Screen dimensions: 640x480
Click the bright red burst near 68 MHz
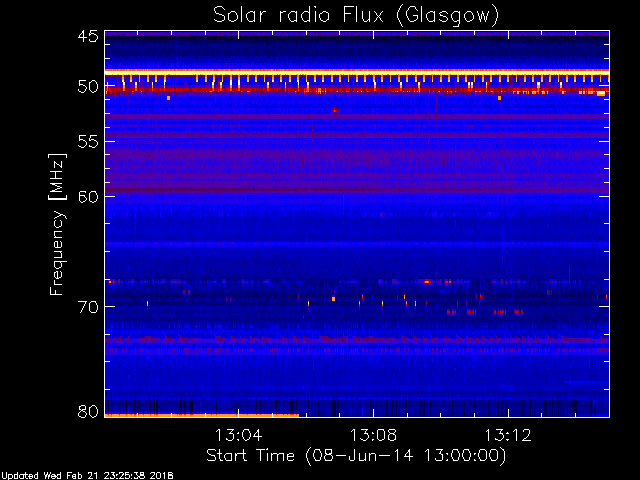427,282
